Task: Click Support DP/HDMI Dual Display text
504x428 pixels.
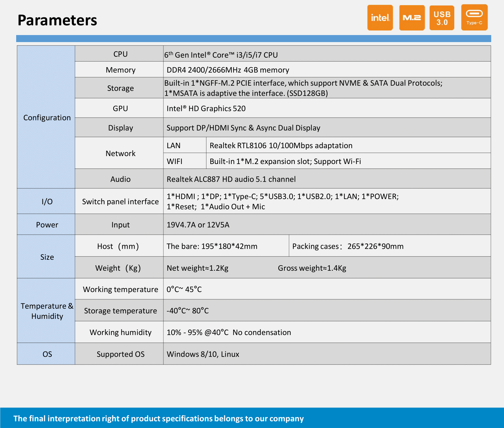Action: pyautogui.click(x=243, y=128)
